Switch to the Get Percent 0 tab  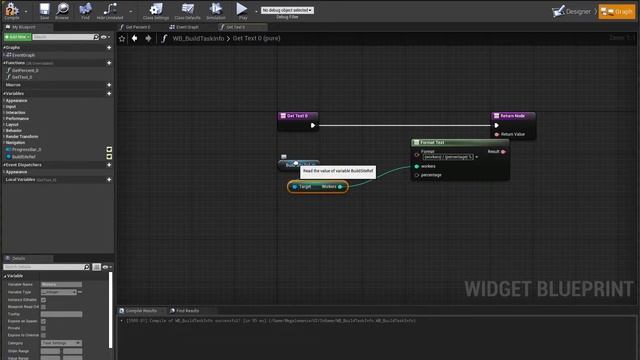(138, 27)
